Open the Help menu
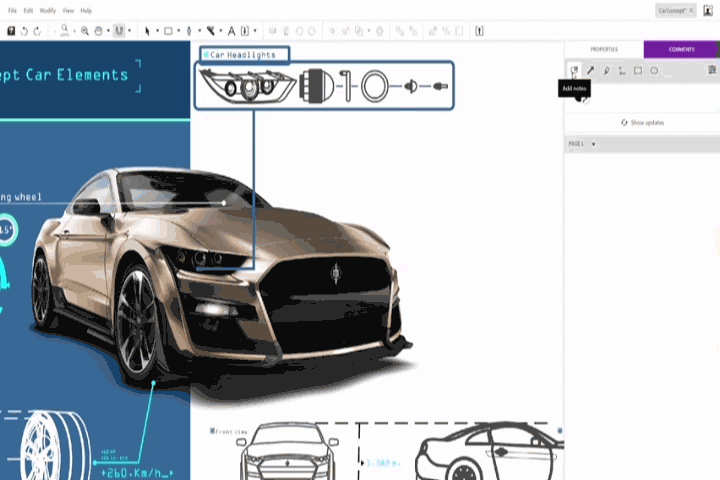The width and height of the screenshot is (720, 480). [x=86, y=11]
